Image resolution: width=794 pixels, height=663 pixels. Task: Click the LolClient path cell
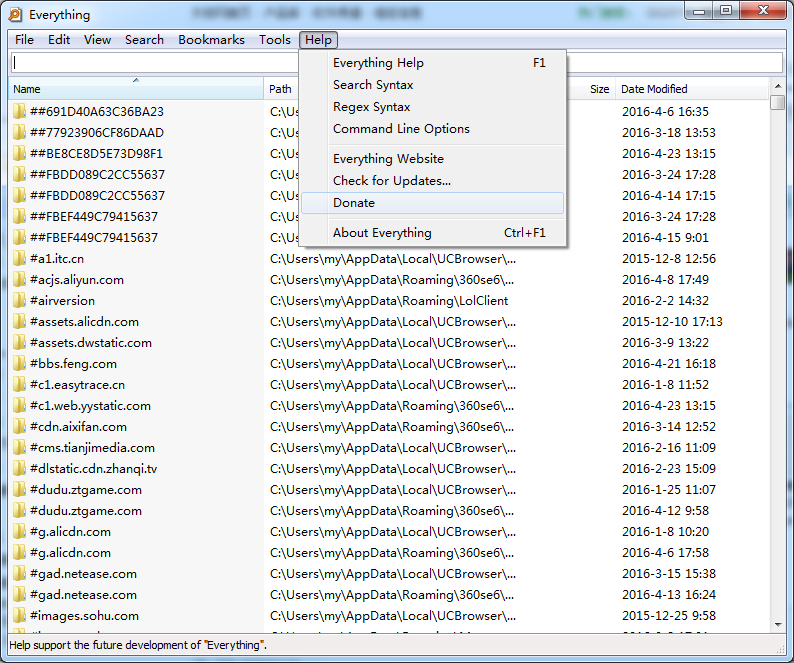click(389, 301)
